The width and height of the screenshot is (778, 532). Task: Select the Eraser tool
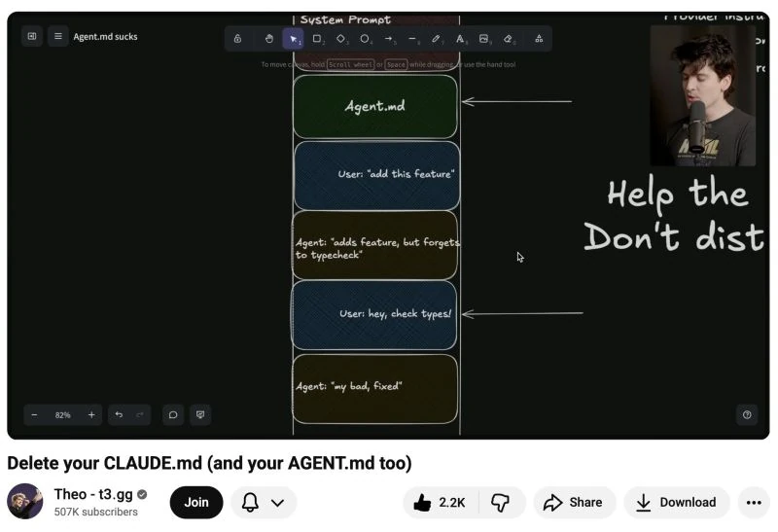point(508,39)
